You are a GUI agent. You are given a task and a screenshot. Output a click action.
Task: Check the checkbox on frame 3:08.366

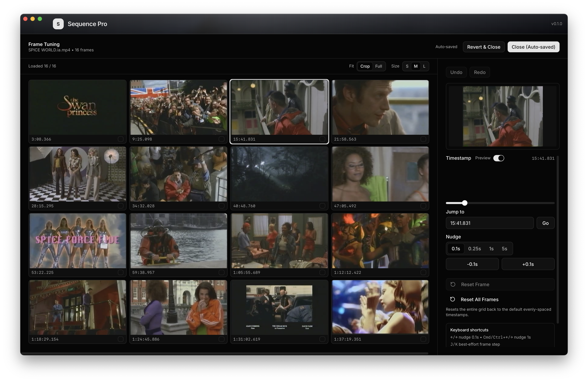pos(121,139)
